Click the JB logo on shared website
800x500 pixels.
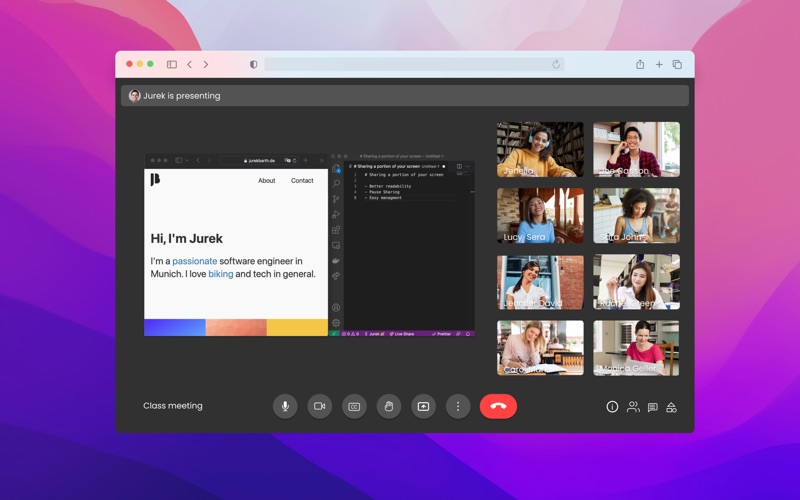click(x=155, y=180)
